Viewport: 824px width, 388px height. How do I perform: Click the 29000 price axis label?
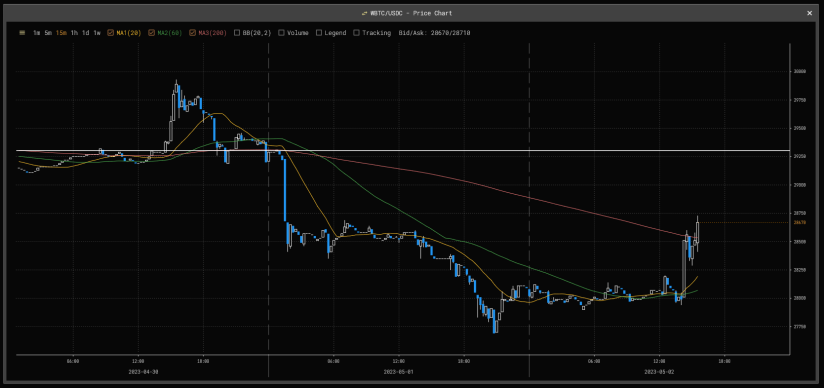(800, 185)
